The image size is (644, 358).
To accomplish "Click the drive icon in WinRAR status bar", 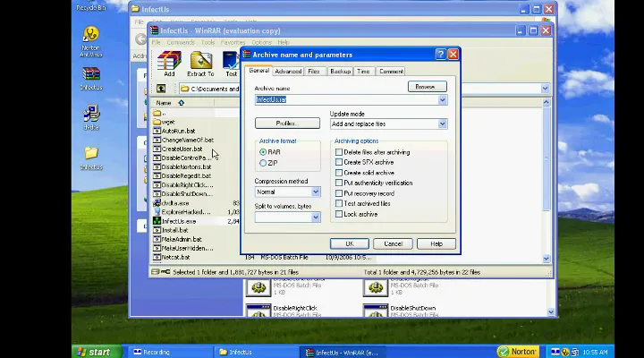I will [156, 272].
